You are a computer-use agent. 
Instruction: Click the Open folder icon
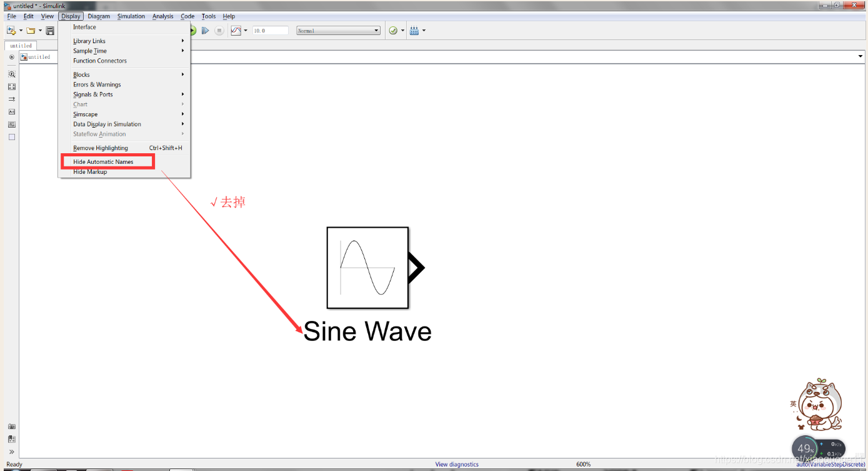point(30,30)
